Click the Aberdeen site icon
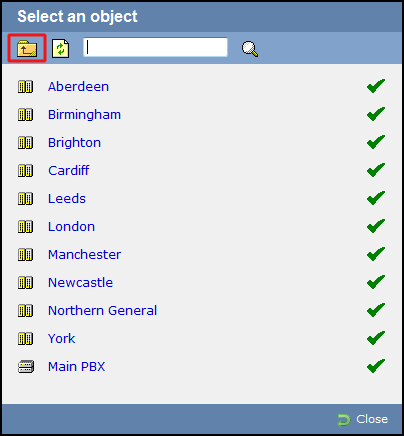Image resolution: width=404 pixels, height=436 pixels. [x=25, y=87]
